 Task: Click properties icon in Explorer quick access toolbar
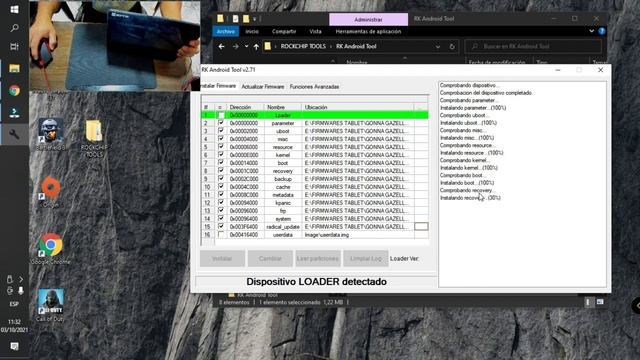click(x=236, y=19)
